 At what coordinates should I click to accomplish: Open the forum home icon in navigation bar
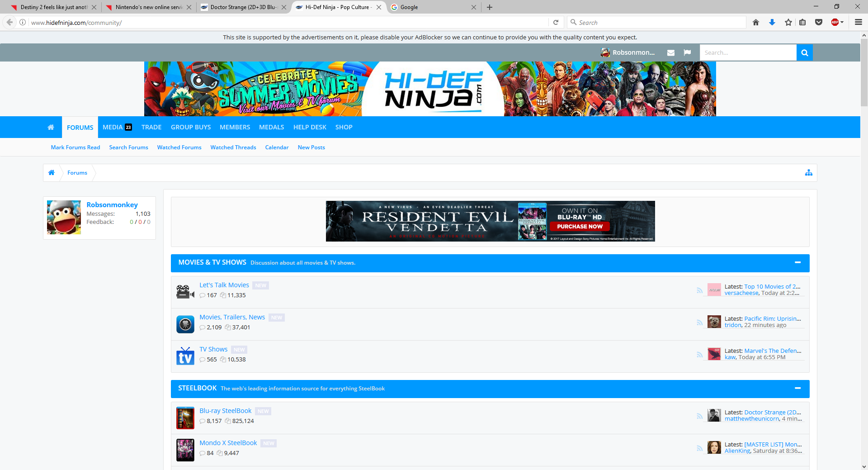[51, 127]
